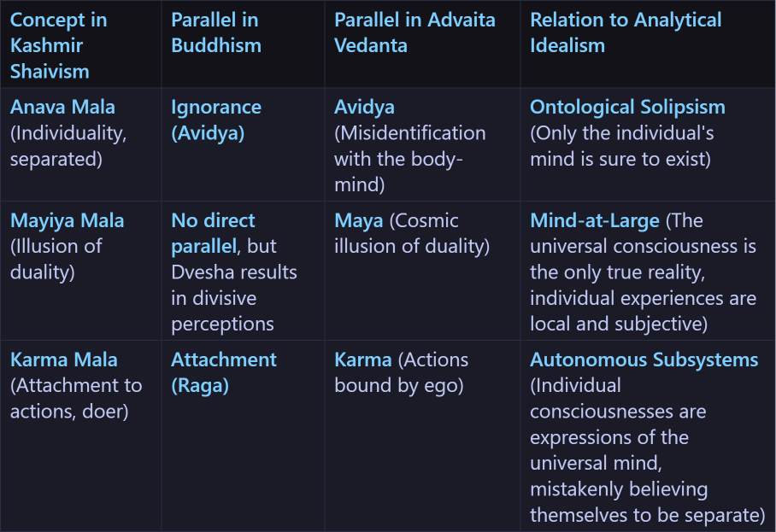This screenshot has width=776, height=532.
Task: Click the bold "Karma Mala" term
Action: click(x=63, y=360)
